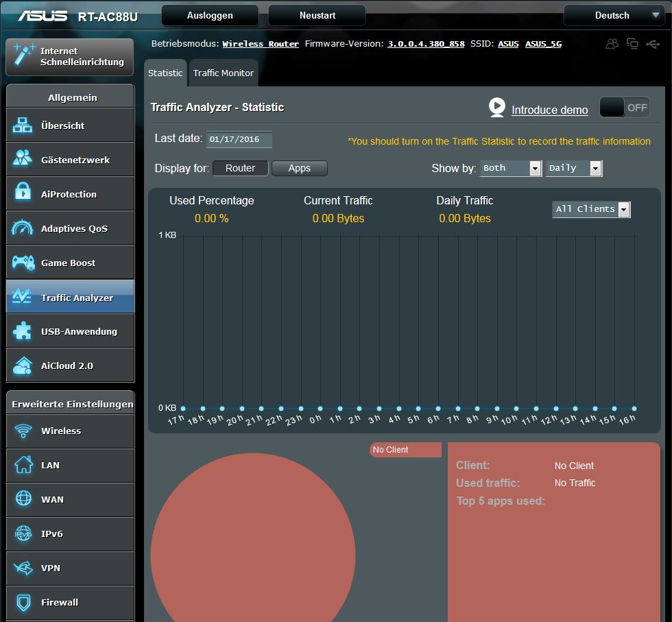
Task: Click the Traffic Statistic warning note
Action: [499, 141]
